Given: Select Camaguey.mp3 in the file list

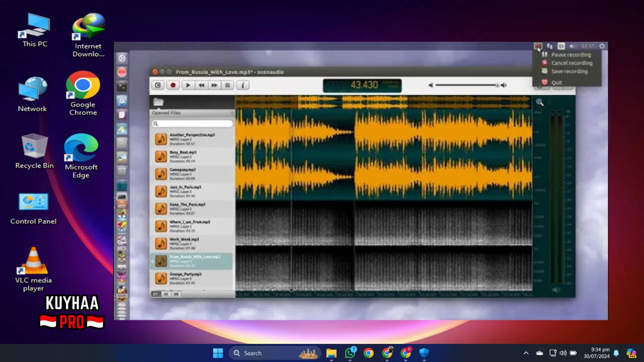Looking at the screenshot, I should (x=192, y=174).
